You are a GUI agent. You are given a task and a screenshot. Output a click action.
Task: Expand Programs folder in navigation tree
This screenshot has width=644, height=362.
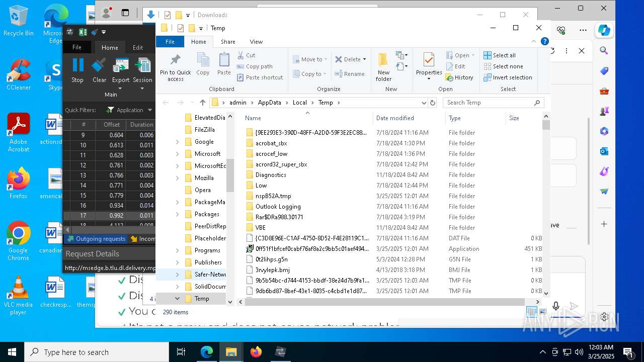point(178,250)
